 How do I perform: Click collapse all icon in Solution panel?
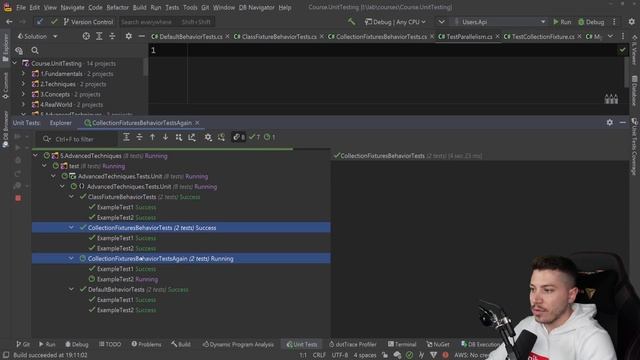click(112, 36)
